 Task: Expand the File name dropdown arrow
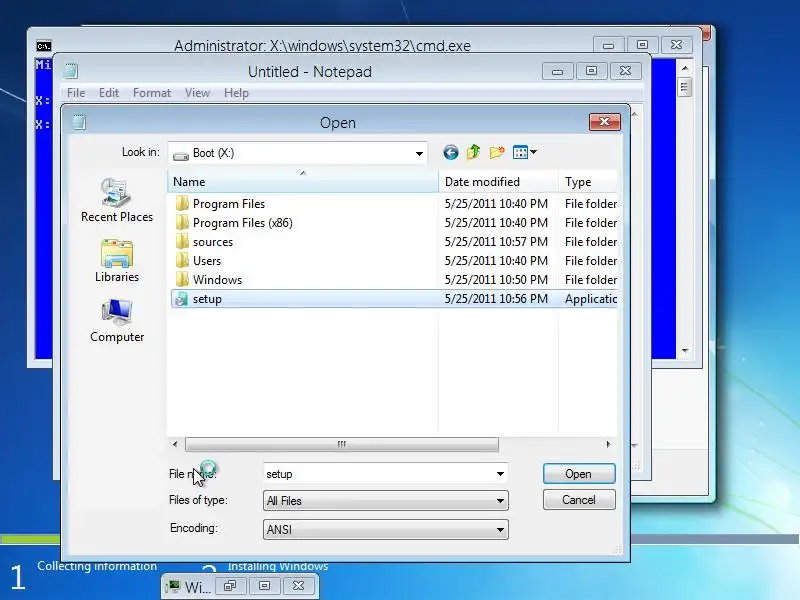(501, 474)
